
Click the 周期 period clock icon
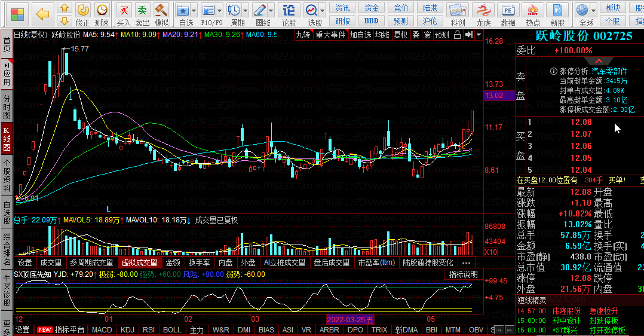coord(234,10)
